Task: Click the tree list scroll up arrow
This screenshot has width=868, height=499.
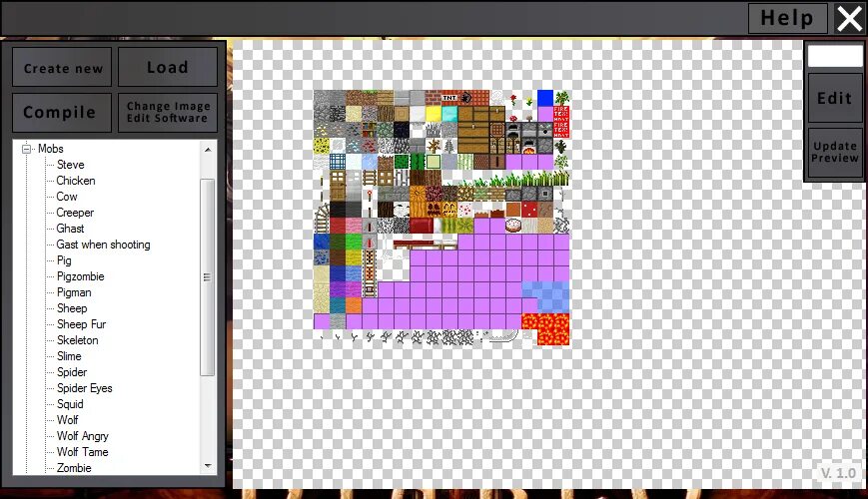Action: tap(208, 150)
